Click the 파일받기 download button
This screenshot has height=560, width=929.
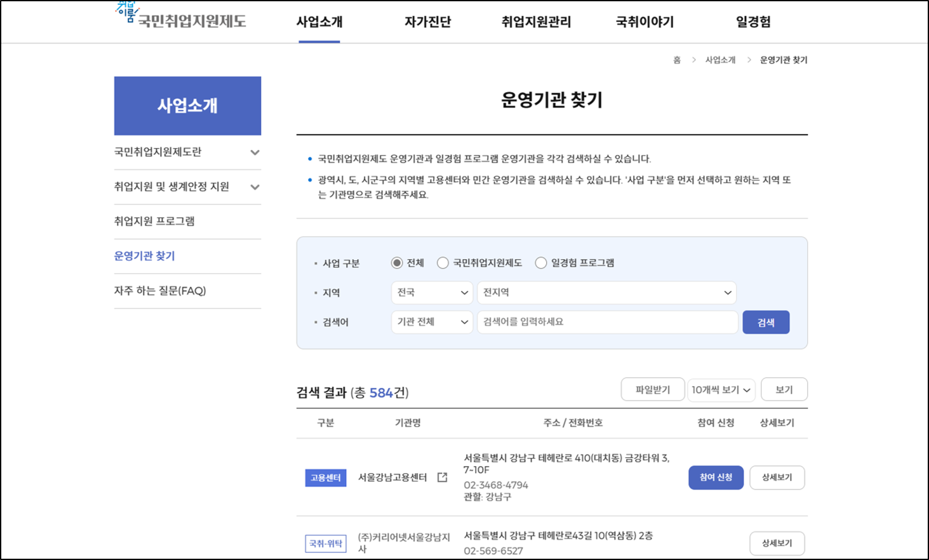(x=653, y=389)
